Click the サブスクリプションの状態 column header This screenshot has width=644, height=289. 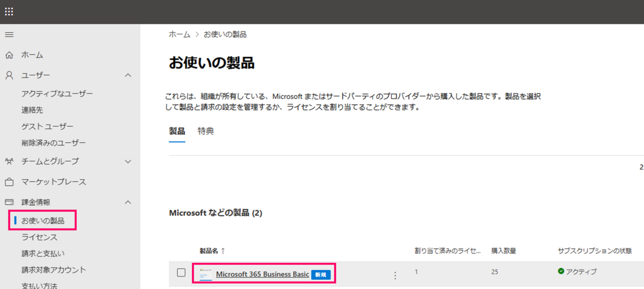[595, 251]
